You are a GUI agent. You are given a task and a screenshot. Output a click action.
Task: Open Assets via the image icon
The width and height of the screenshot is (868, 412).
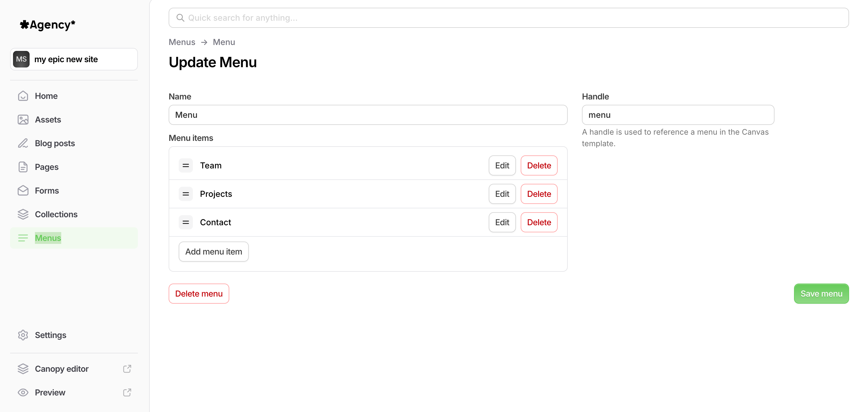[22, 119]
